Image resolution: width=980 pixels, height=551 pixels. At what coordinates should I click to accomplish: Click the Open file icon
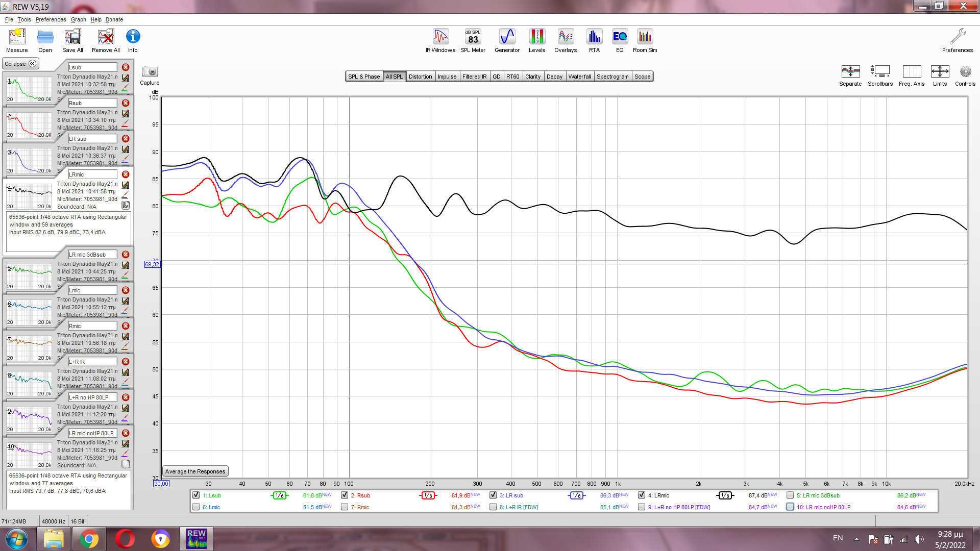[x=45, y=40]
